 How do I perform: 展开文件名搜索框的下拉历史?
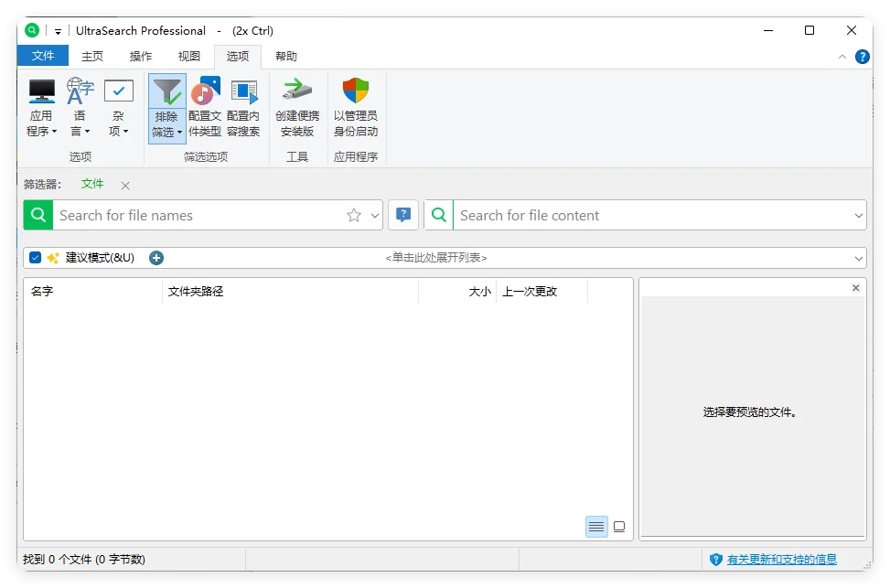coord(373,215)
